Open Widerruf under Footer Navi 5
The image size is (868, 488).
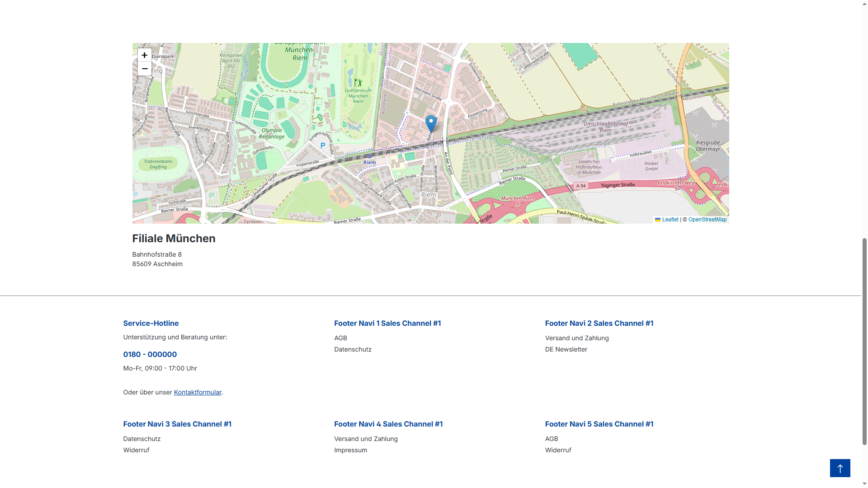pyautogui.click(x=558, y=450)
